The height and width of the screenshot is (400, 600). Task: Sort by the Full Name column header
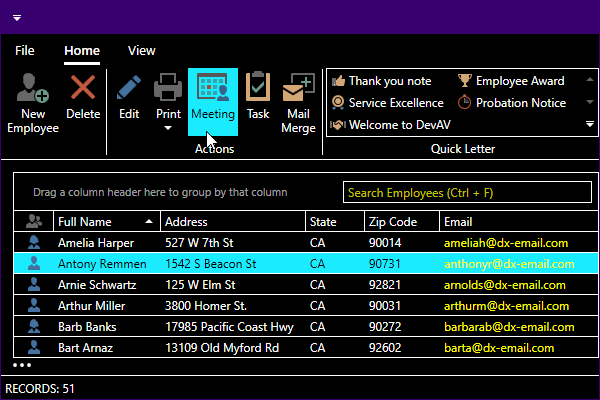click(100, 222)
